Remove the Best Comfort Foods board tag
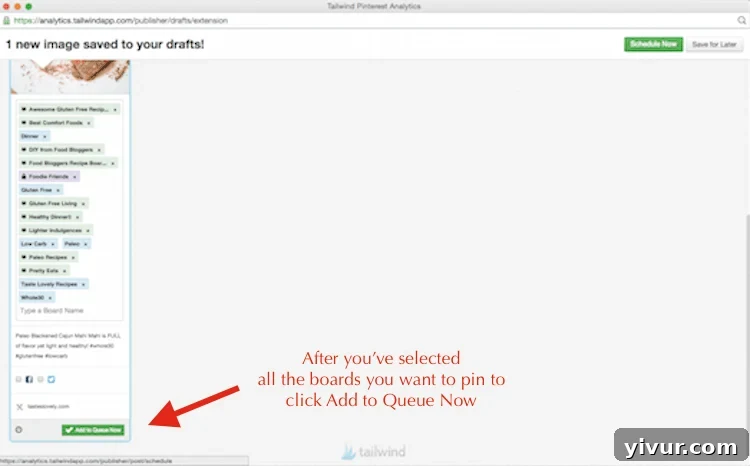The image size is (750, 466). pos(88,123)
